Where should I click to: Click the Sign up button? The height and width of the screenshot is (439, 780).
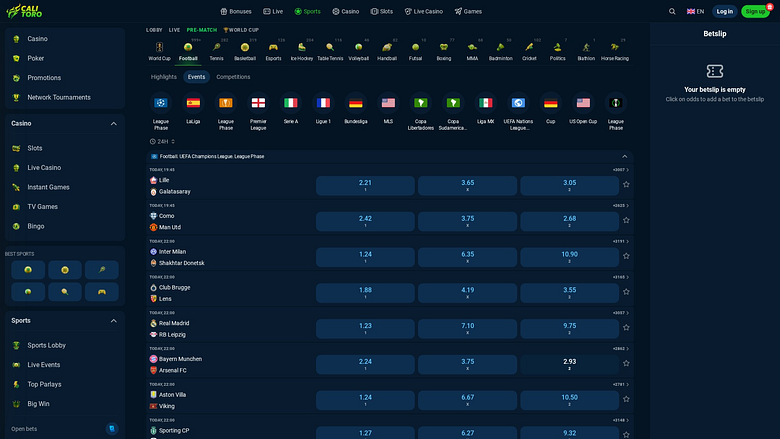755,11
